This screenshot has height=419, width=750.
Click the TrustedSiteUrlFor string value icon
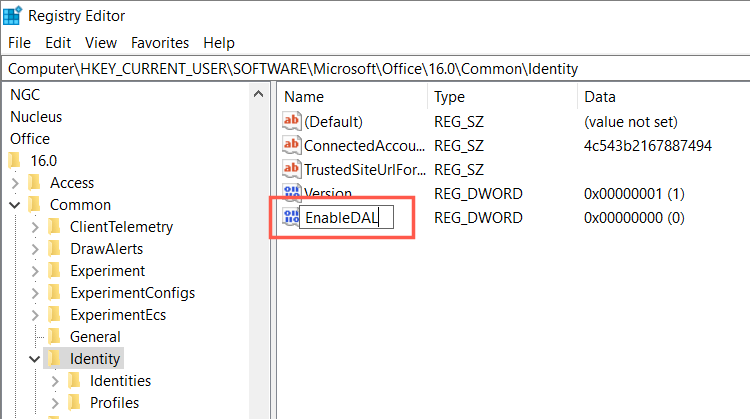pyautogui.click(x=293, y=169)
